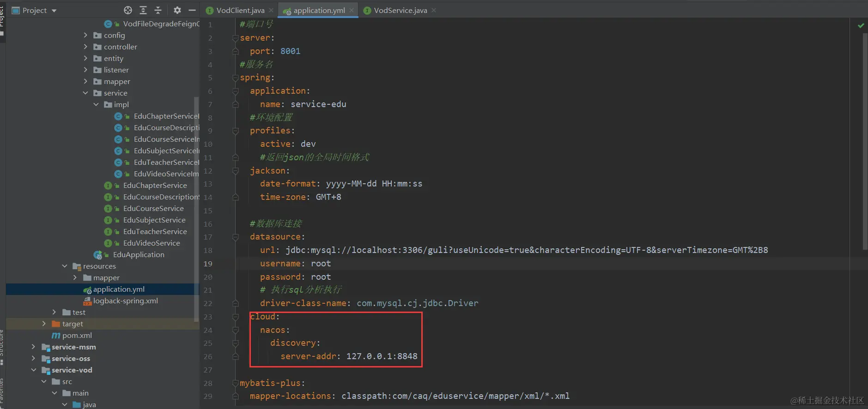
Task: Collapse the resources folder
Action: 65,266
